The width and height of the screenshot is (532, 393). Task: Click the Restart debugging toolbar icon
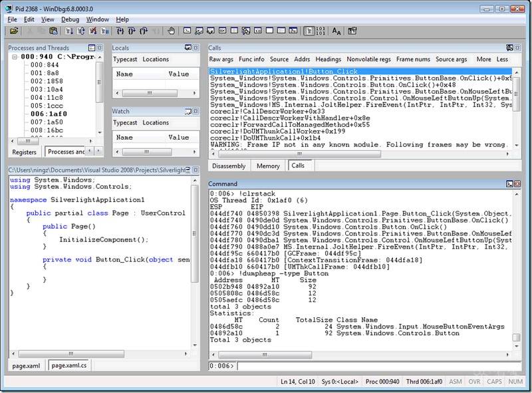click(x=80, y=31)
